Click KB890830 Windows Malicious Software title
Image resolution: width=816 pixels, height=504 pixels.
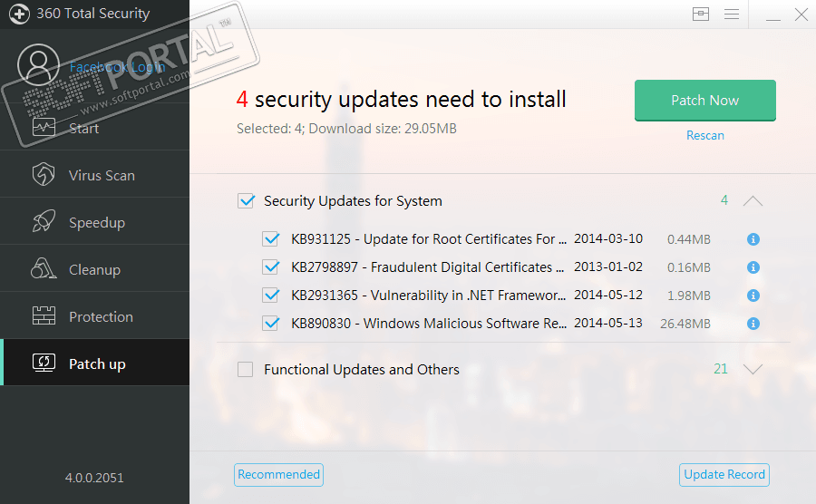[429, 324]
